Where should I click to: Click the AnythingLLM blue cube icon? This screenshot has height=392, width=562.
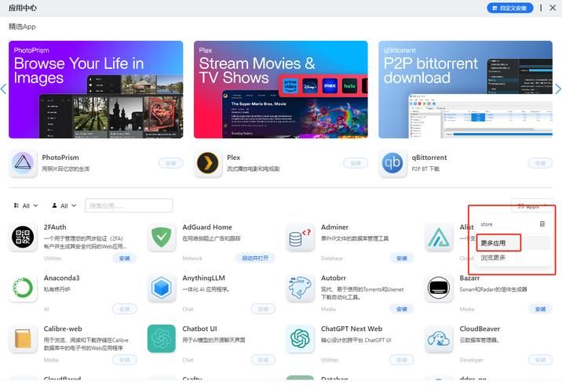click(x=162, y=288)
